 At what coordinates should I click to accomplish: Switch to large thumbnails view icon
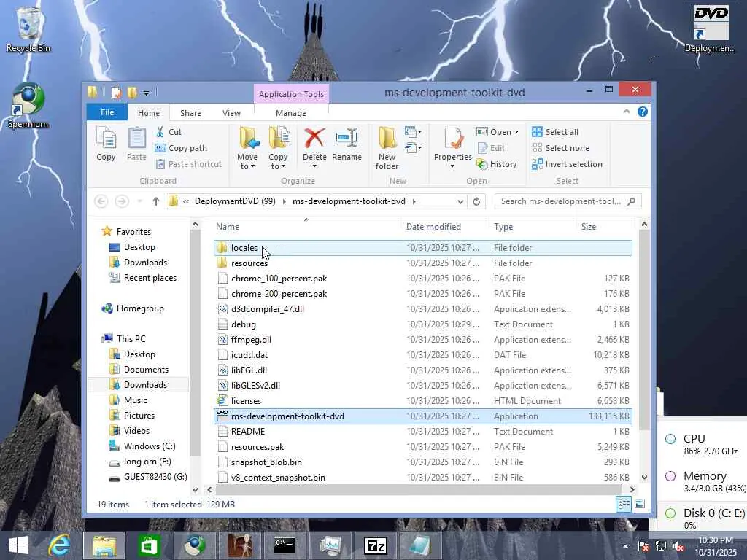640,504
